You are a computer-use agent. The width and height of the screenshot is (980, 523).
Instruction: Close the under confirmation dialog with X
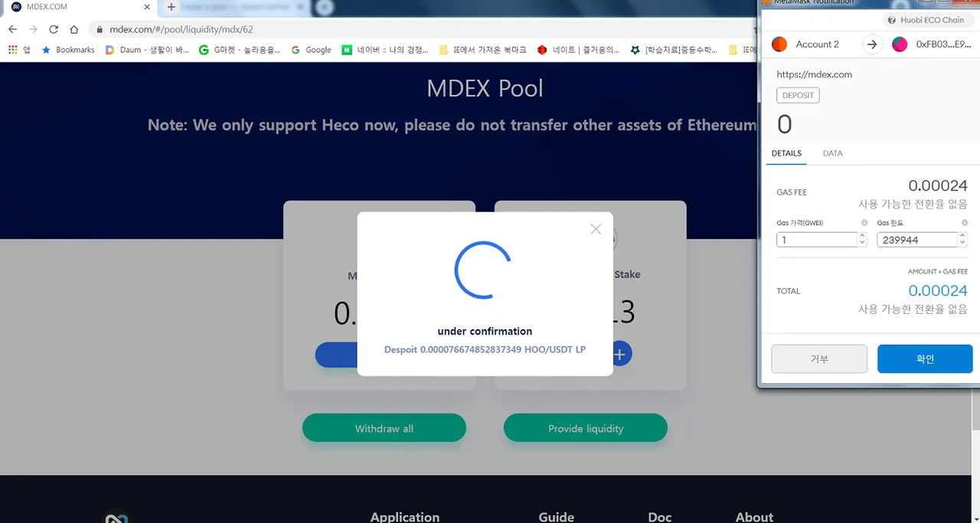(596, 229)
